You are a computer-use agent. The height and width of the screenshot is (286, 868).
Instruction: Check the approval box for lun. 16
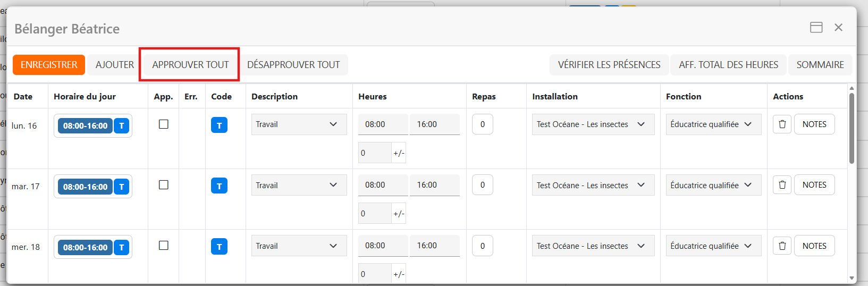(x=164, y=124)
